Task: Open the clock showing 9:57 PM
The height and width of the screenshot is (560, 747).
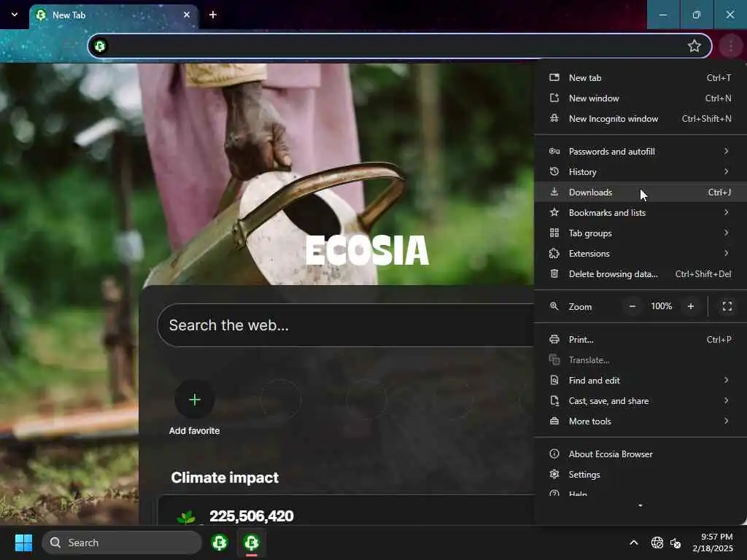Action: click(713, 542)
